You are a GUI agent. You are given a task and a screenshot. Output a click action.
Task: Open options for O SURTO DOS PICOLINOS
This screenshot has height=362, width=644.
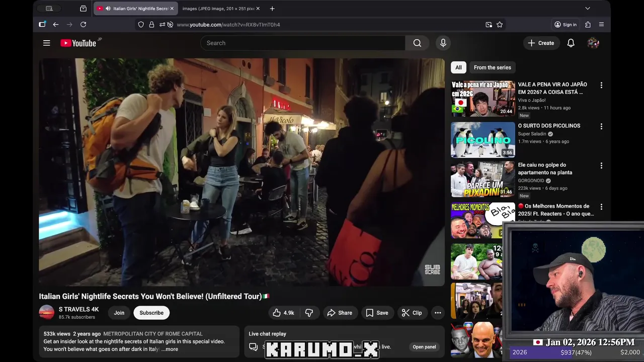pyautogui.click(x=601, y=127)
